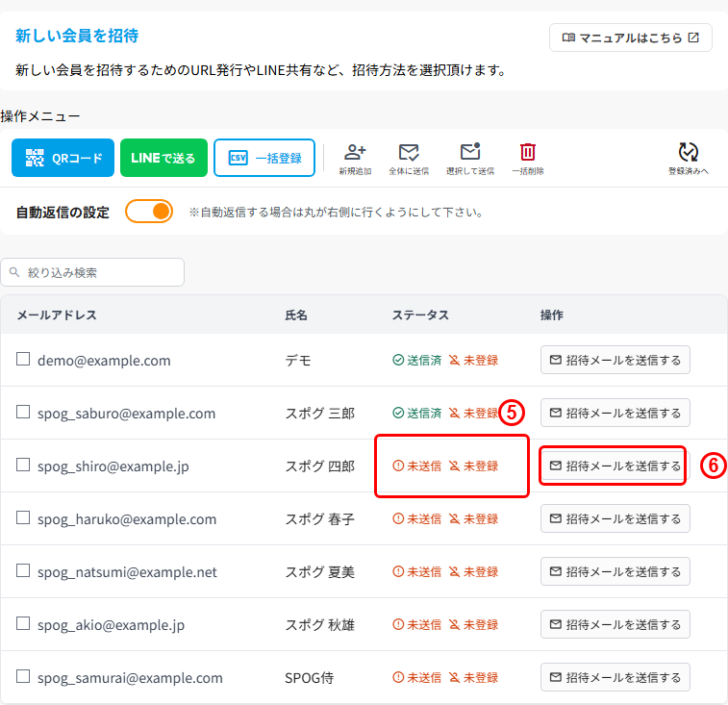Viewport: 728px width, 705px height.
Task: Click the メールアドレス column header
Action: pos(57,315)
